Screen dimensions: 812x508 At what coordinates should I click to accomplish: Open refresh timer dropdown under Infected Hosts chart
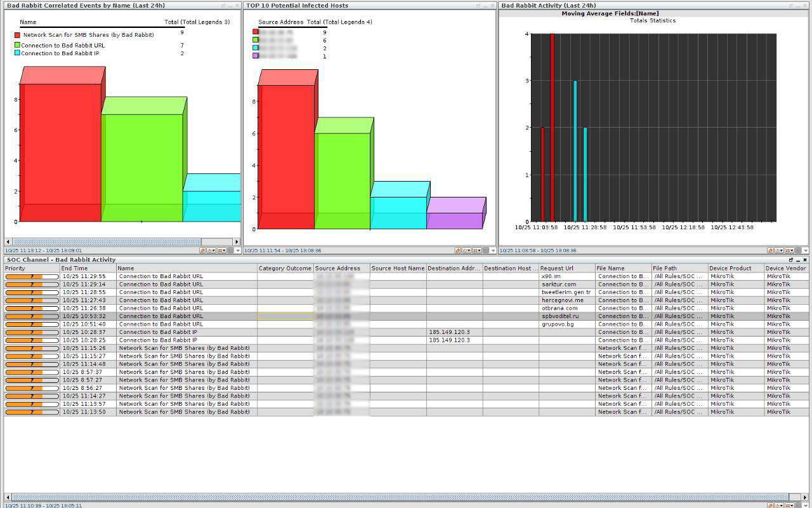[468, 250]
